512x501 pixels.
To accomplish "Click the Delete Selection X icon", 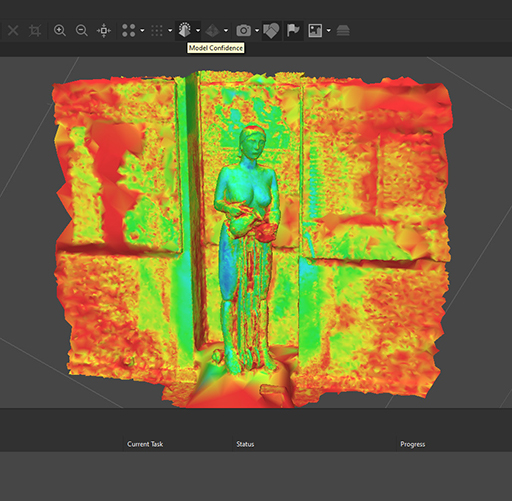I will (13, 31).
